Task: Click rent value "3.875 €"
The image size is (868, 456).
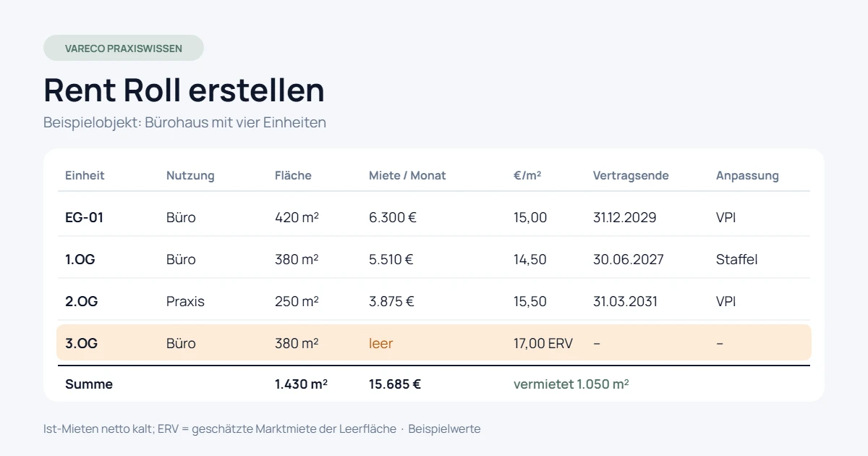Action: [392, 301]
